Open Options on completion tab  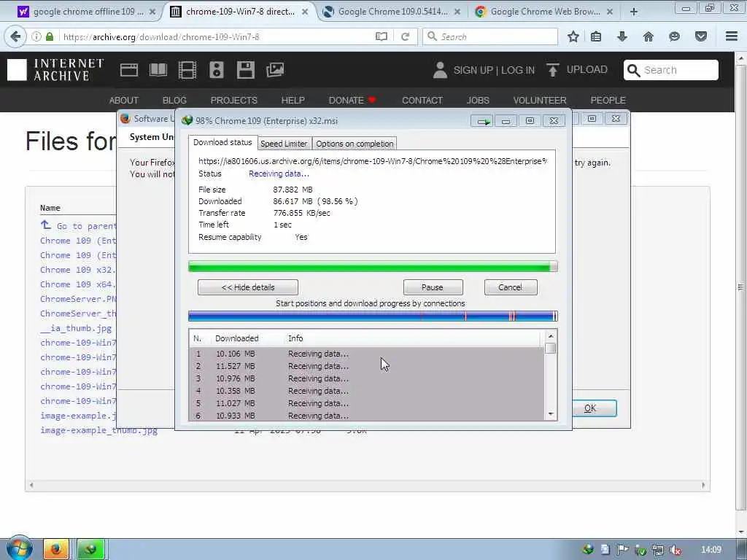coord(355,144)
